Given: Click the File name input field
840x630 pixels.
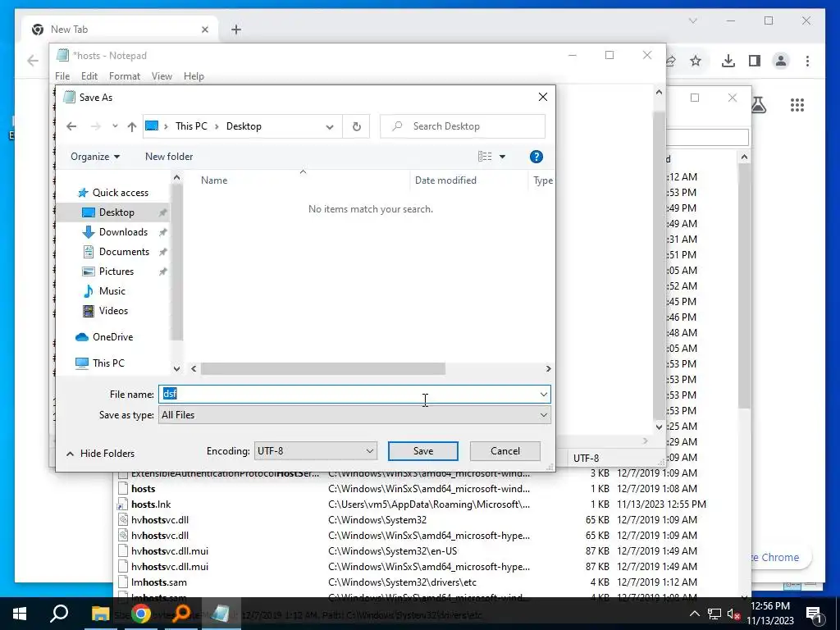Looking at the screenshot, I should (348, 395).
